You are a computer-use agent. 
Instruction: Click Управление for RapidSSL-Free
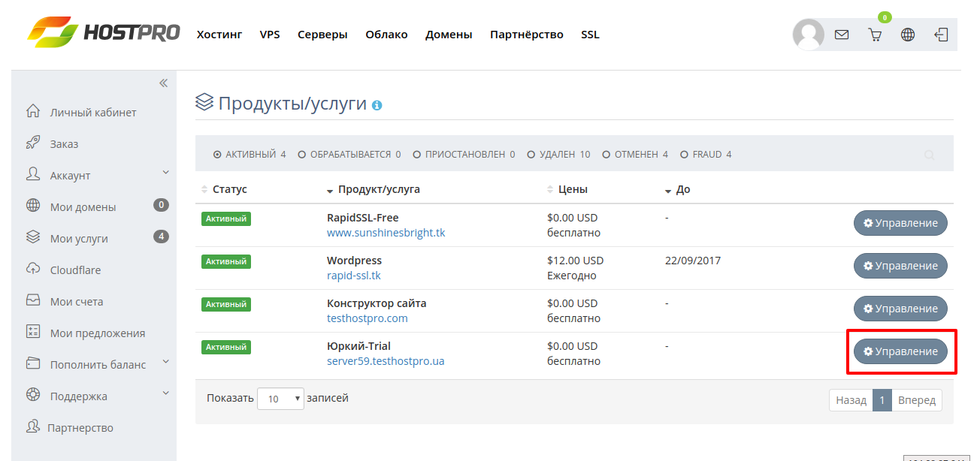coord(900,223)
